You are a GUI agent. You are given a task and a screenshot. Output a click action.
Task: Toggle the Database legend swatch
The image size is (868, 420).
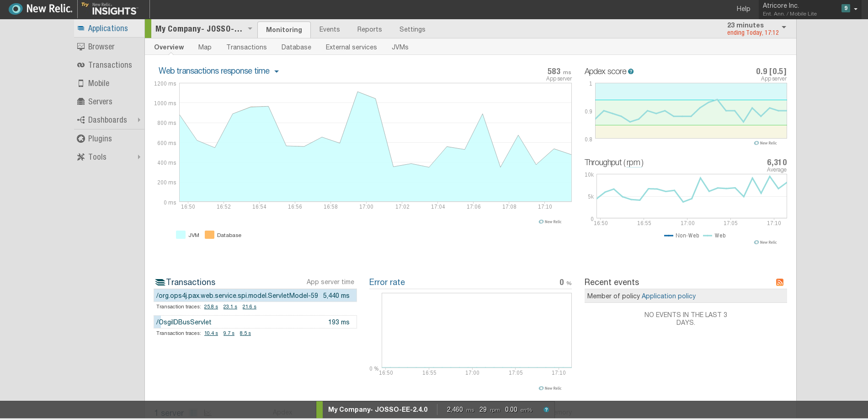[209, 235]
